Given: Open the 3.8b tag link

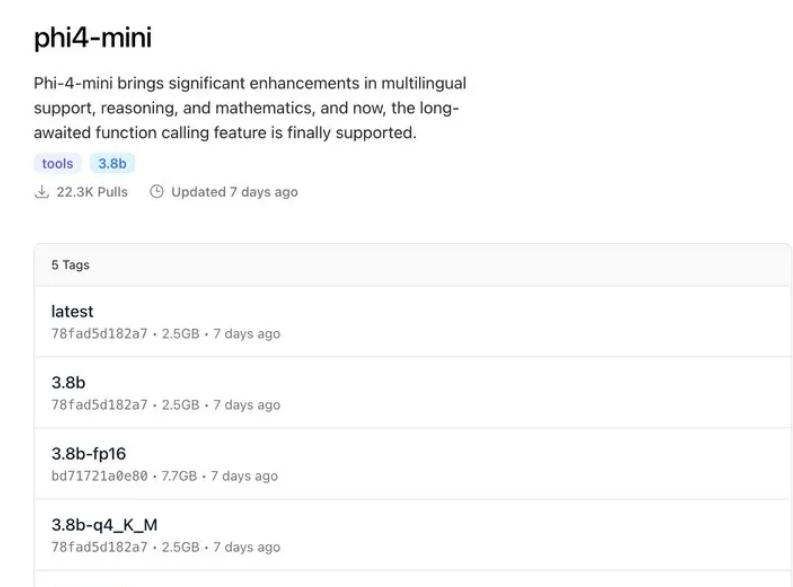Looking at the screenshot, I should tap(68, 383).
